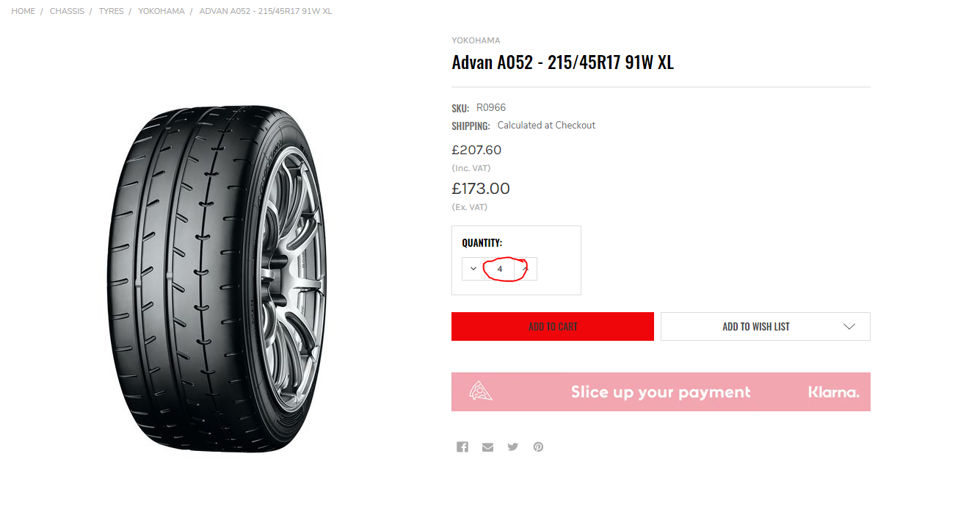Open the Chassis breadcrumb category

67,12
